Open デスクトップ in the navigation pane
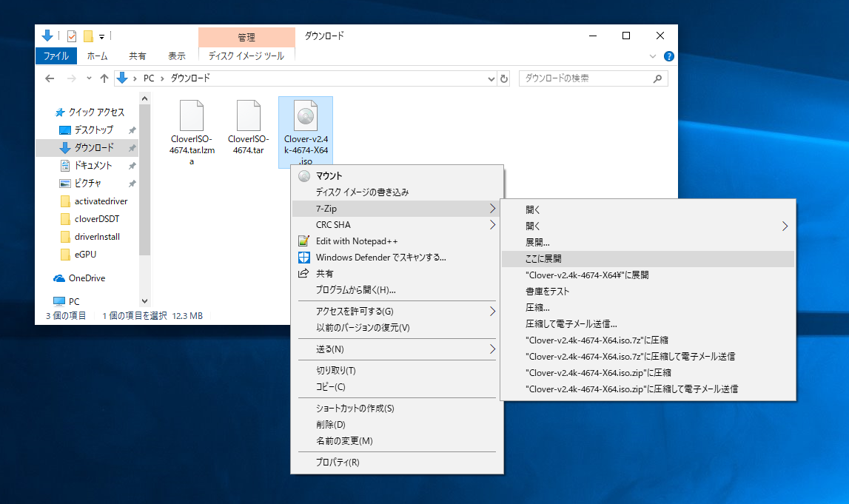Viewport: 849px width, 504px height. (x=88, y=130)
